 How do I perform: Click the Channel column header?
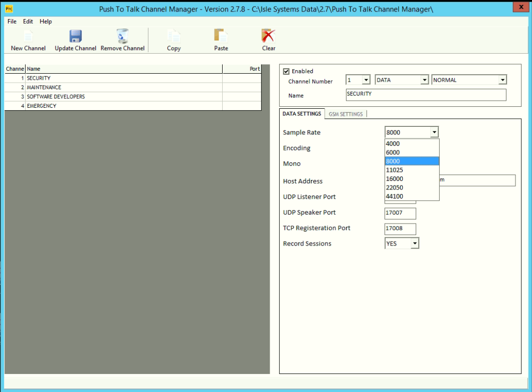[x=15, y=69]
